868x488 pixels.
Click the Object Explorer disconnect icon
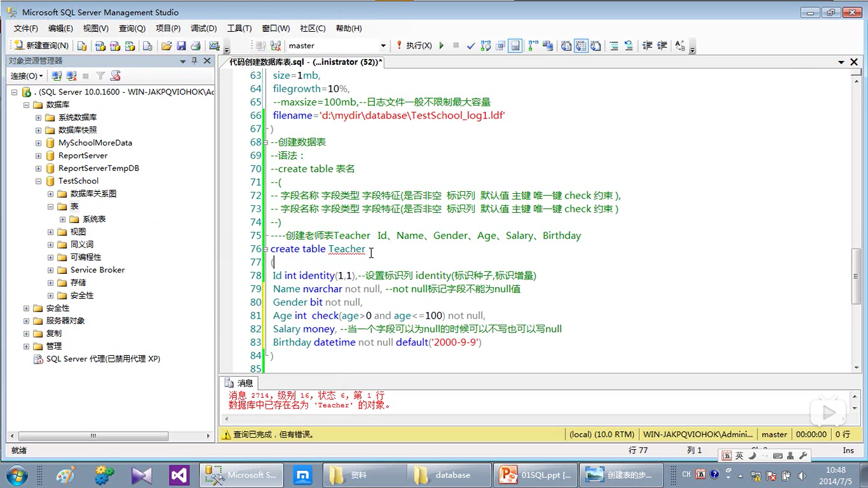(x=72, y=76)
